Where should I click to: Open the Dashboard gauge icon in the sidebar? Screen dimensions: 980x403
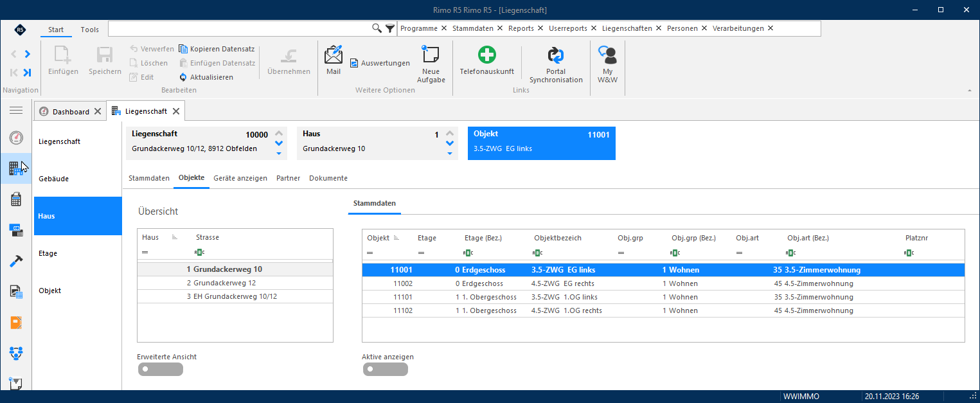pyautogui.click(x=16, y=138)
